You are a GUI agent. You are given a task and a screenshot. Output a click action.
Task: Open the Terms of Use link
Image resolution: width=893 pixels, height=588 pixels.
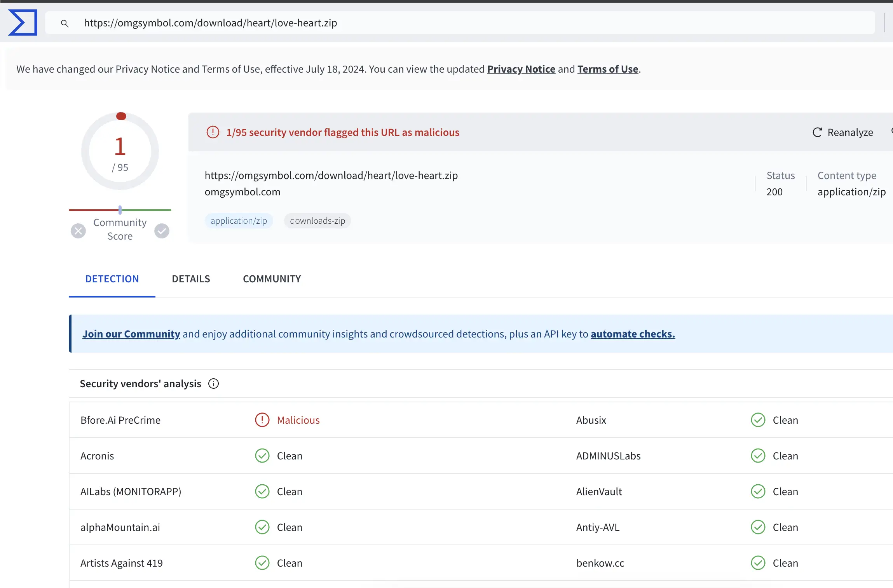point(608,69)
